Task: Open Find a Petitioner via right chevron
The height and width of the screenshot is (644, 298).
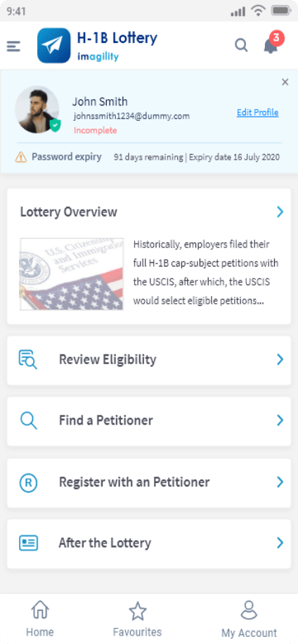Action: 280,420
